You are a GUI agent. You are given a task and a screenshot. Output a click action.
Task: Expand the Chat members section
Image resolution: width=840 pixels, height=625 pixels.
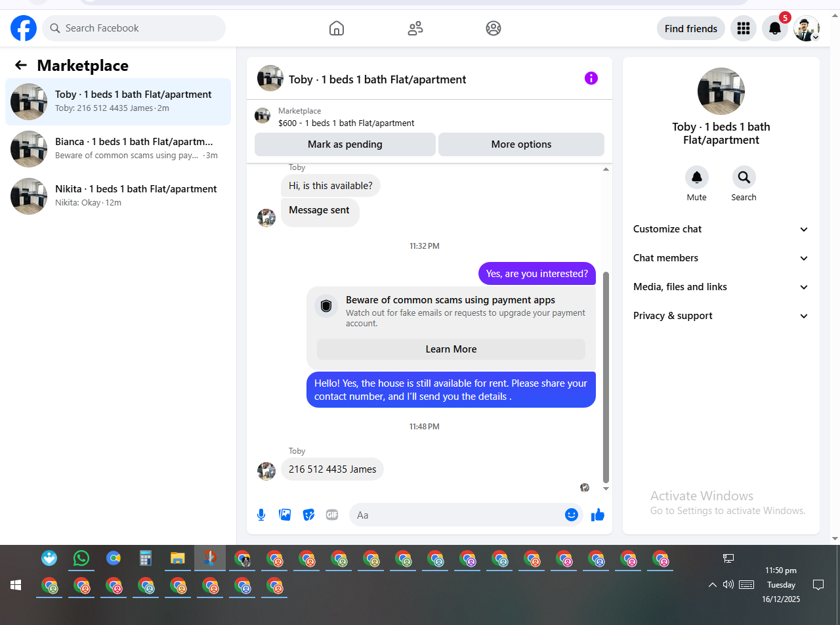click(721, 258)
